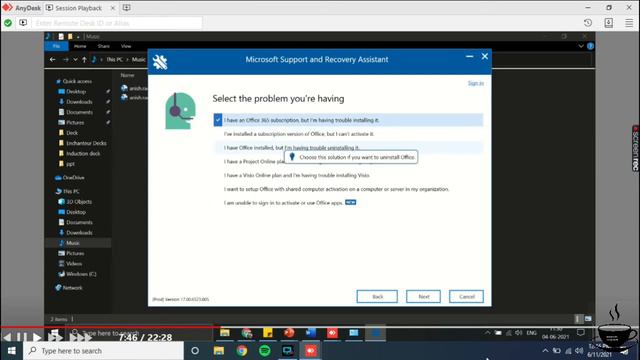Image resolution: width=640 pixels, height=360 pixels.
Task: Open File tab in File Explorer
Action: point(56,46)
